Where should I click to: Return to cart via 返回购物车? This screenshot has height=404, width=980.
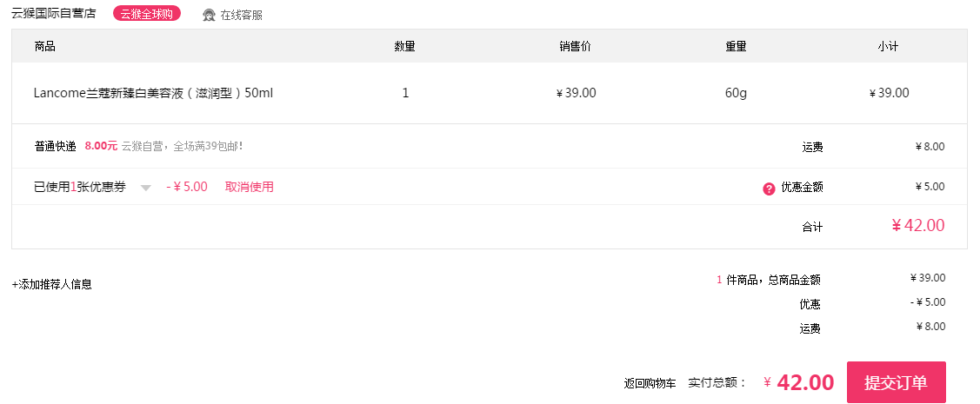[650, 383]
